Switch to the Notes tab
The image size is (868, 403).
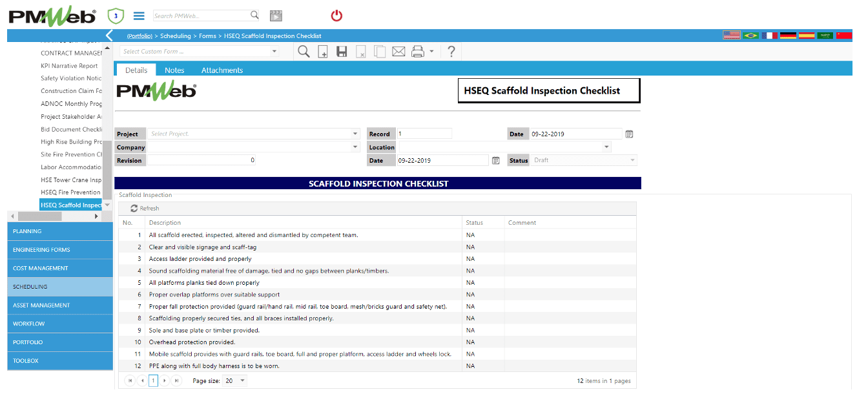(x=174, y=70)
